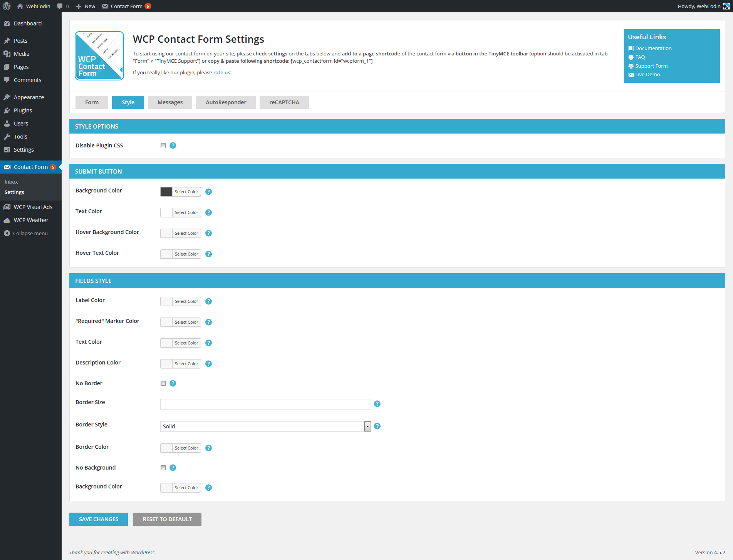Click help icon beside Disable Plugin CSS
The height and width of the screenshot is (560, 733).
pyautogui.click(x=173, y=145)
